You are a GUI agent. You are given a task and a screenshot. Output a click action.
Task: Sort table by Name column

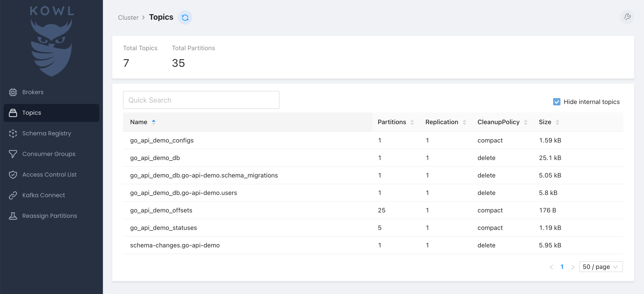[139, 122]
